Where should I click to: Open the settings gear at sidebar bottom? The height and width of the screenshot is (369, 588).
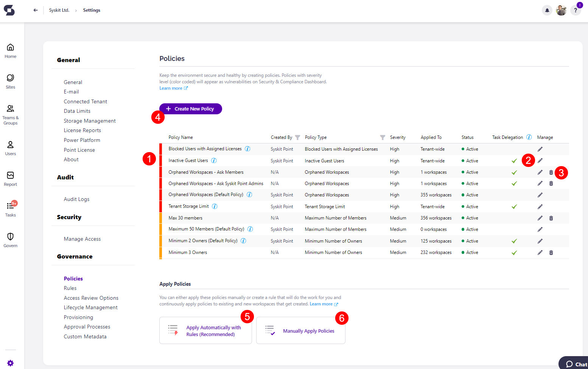[10, 363]
